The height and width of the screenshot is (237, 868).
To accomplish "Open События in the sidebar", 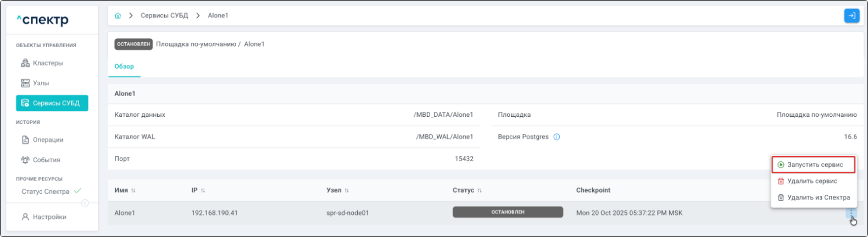I will [46, 160].
